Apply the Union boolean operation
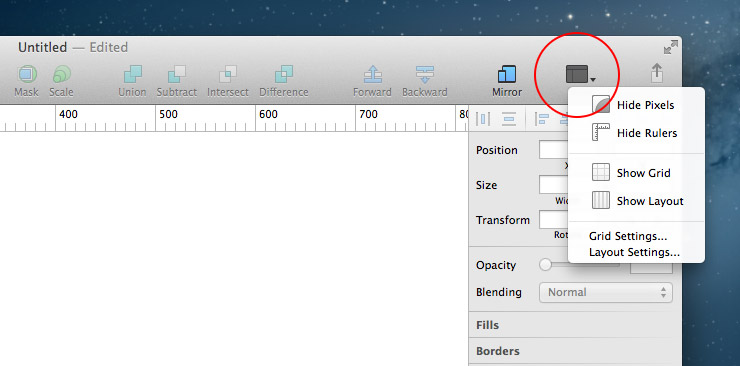 pos(132,75)
